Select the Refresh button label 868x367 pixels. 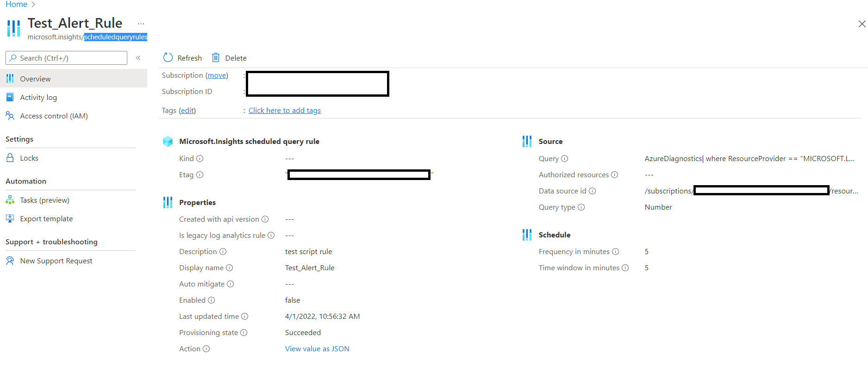point(190,58)
